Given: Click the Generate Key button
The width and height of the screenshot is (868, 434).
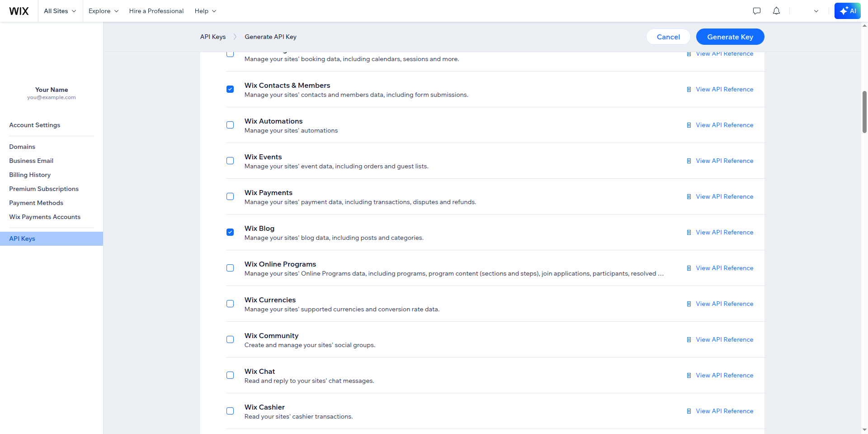Looking at the screenshot, I should pos(730,37).
